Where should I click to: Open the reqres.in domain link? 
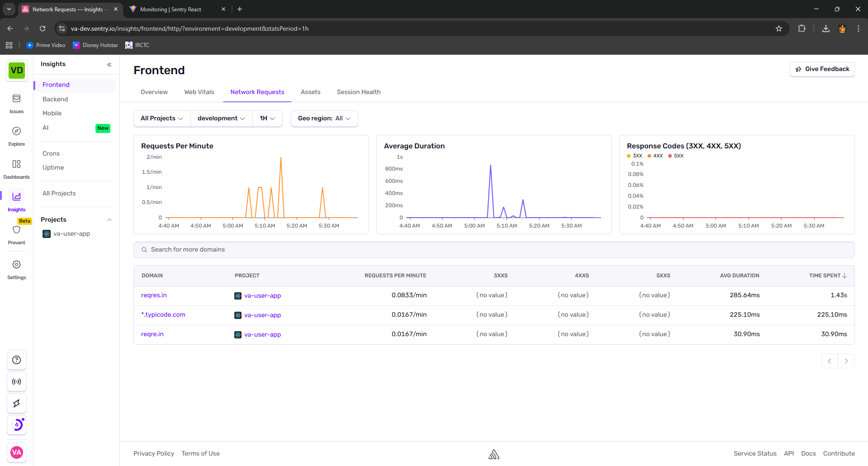(154, 295)
